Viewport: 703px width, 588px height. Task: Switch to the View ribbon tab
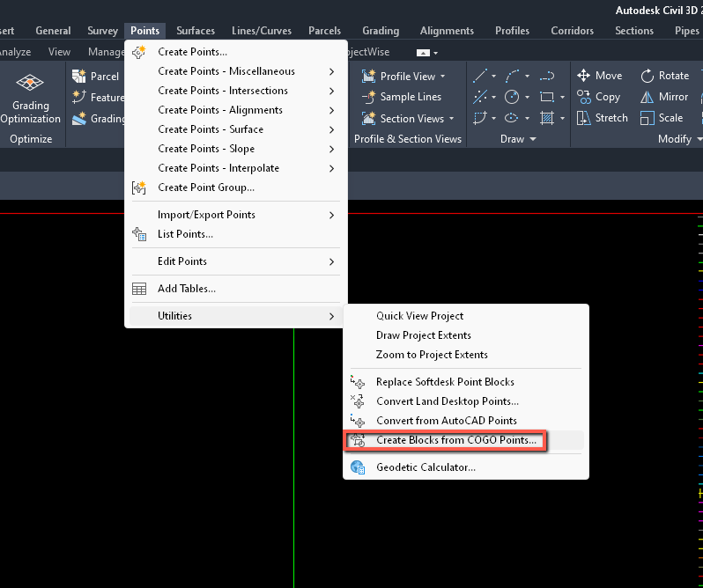coord(59,52)
